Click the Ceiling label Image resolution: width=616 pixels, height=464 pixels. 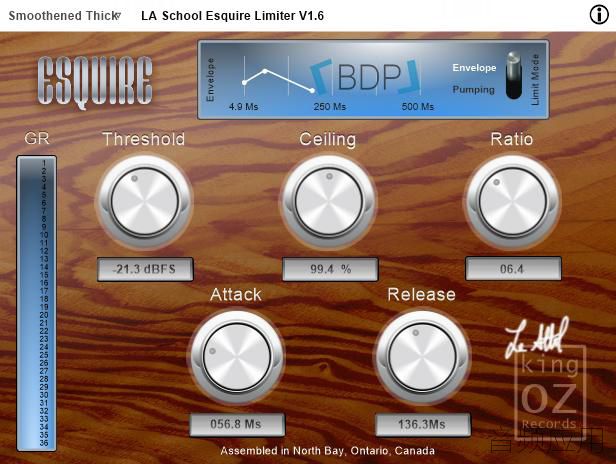[x=328, y=139]
